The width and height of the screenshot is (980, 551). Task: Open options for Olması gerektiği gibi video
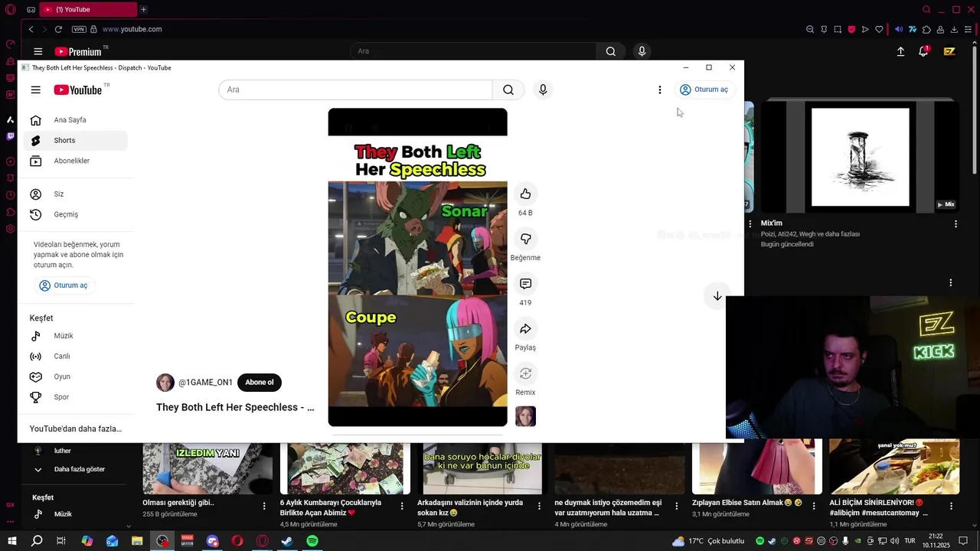click(x=264, y=507)
